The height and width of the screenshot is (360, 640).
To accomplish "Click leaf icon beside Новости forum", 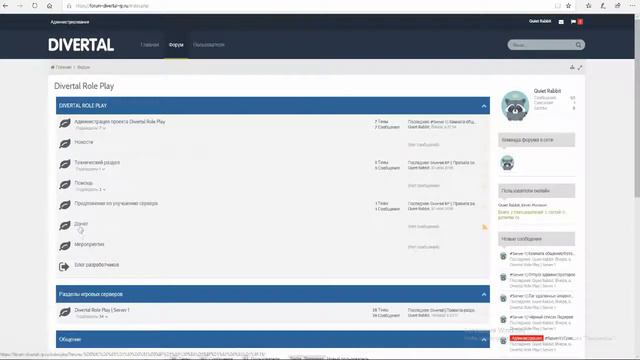I will point(64,144).
